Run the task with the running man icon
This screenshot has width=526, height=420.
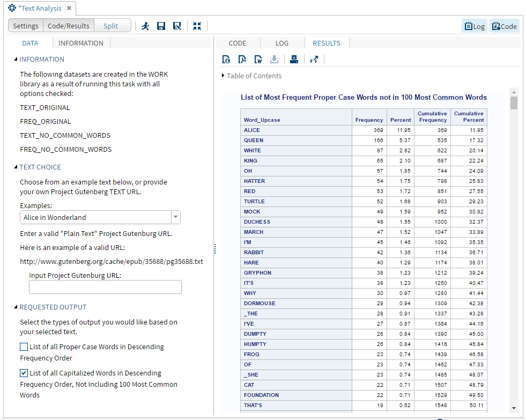(x=145, y=26)
